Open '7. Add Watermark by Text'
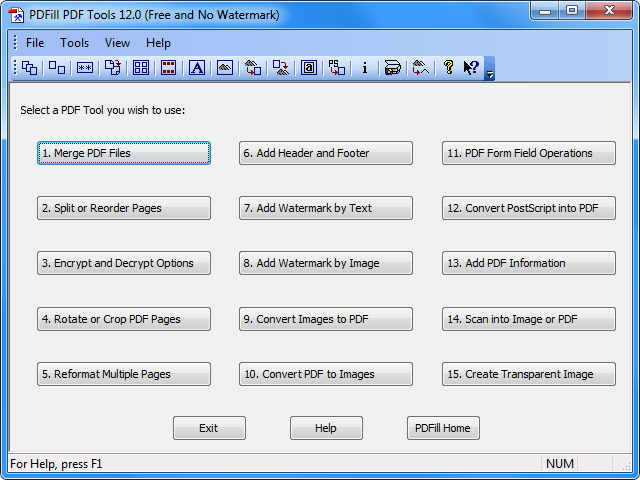 [326, 208]
